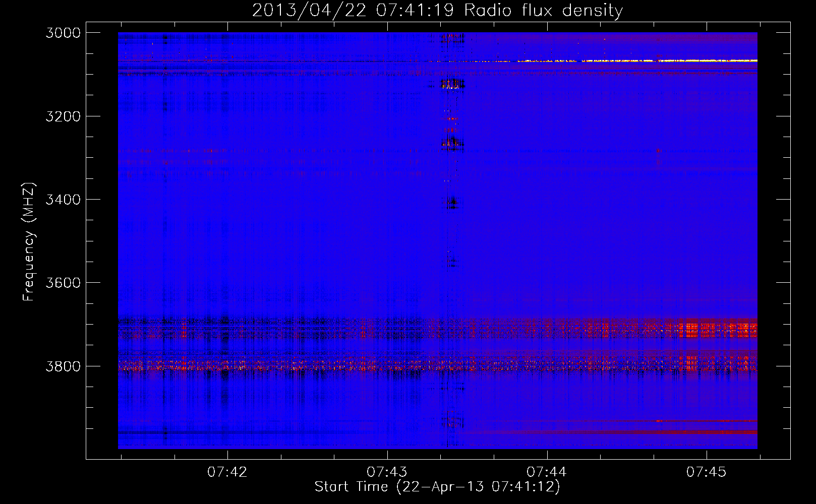The width and height of the screenshot is (816, 504).
Task: Click the 3800 frequency axis label
Action: click(x=63, y=366)
